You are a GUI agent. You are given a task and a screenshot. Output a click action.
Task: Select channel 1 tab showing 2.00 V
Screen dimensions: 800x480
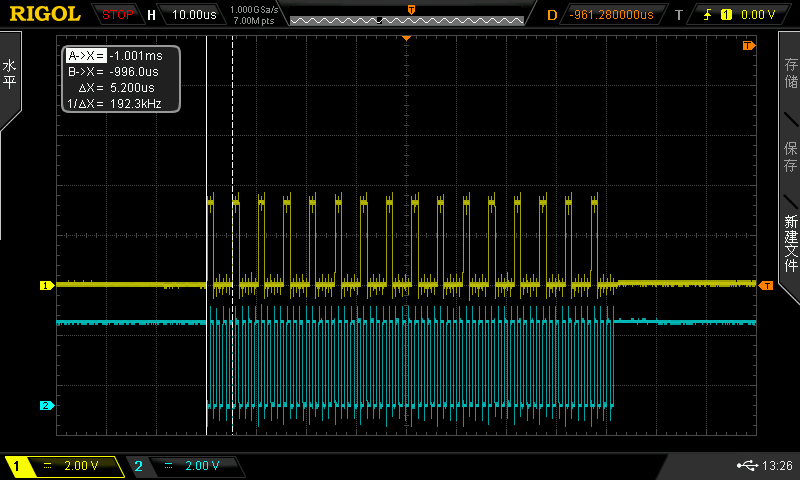pyautogui.click(x=64, y=466)
